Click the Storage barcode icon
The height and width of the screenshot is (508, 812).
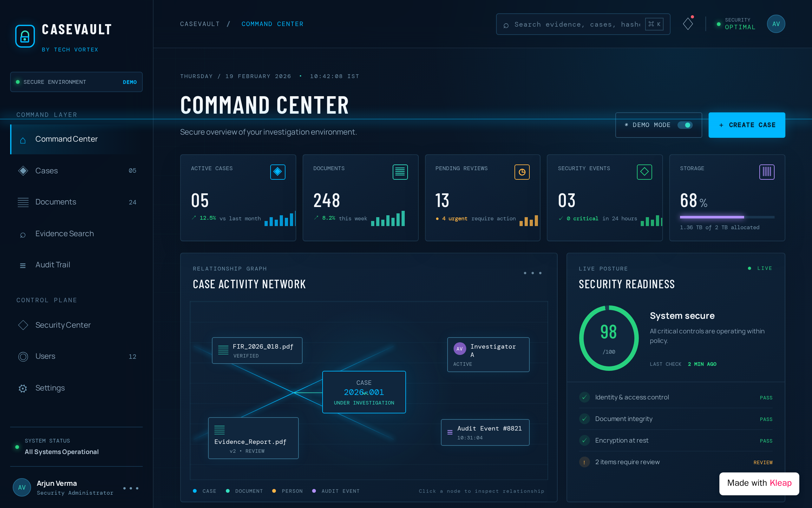(767, 172)
